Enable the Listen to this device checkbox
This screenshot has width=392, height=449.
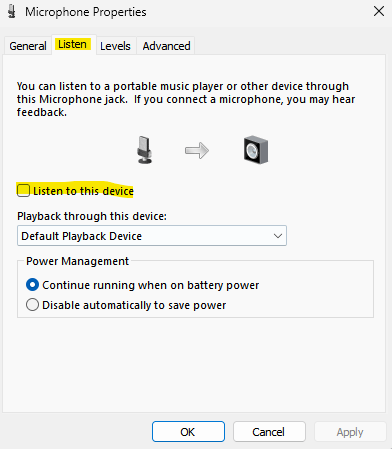23,190
